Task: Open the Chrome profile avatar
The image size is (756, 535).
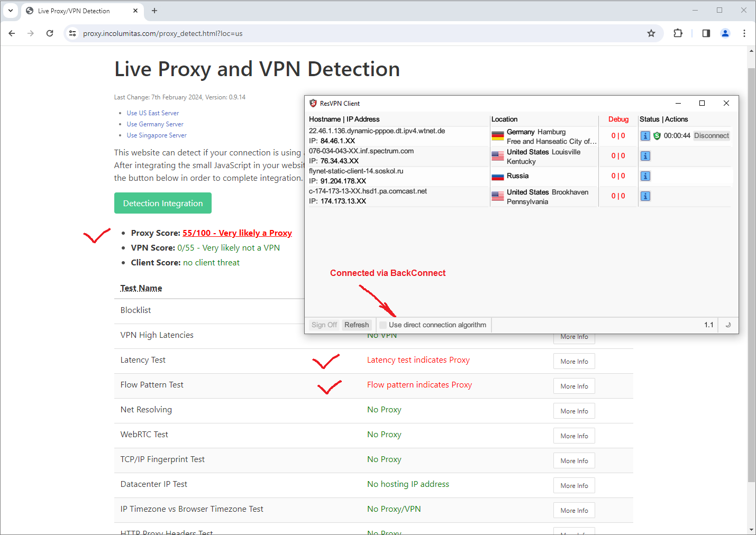Action: pyautogui.click(x=725, y=33)
